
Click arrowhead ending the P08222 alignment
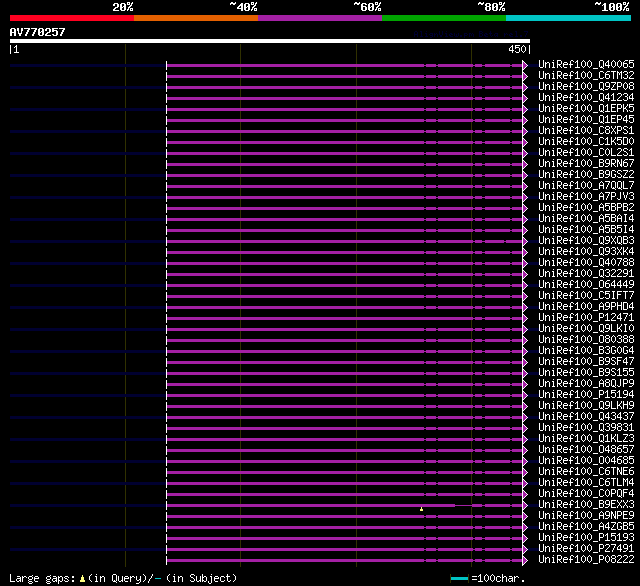pyautogui.click(x=525, y=561)
